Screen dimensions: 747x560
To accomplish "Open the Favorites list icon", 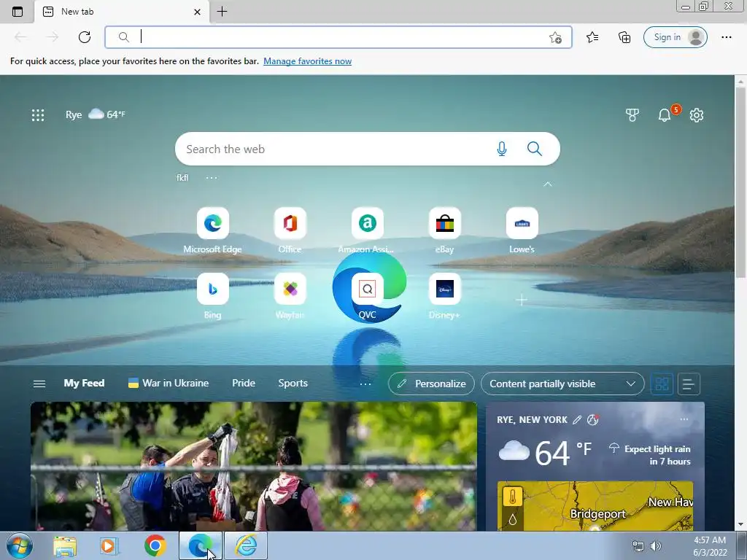I will [592, 37].
